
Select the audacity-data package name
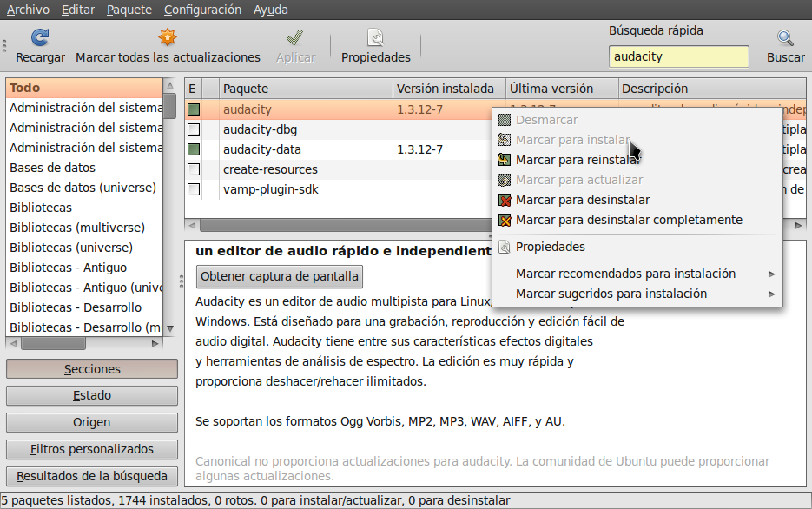pos(262,149)
